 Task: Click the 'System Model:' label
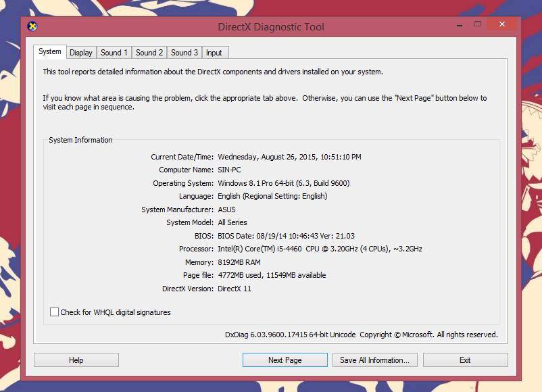coord(190,222)
